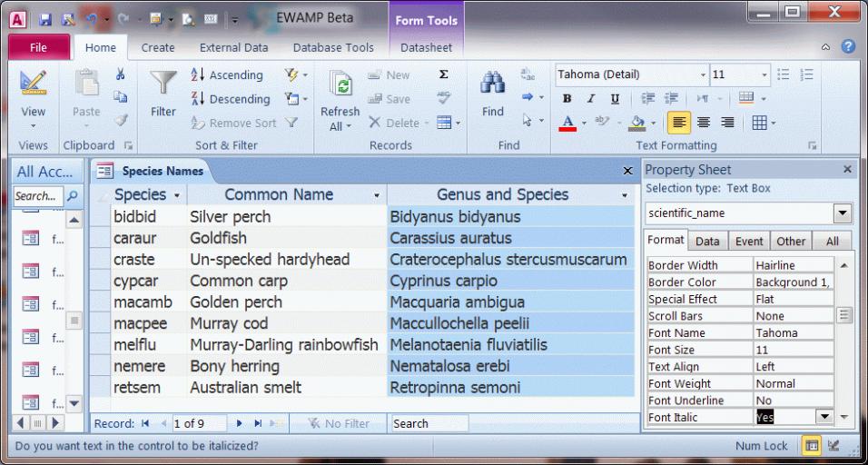This screenshot has height=465, width=868.
Task: Click the Microsoft Office help icon
Action: 848,46
